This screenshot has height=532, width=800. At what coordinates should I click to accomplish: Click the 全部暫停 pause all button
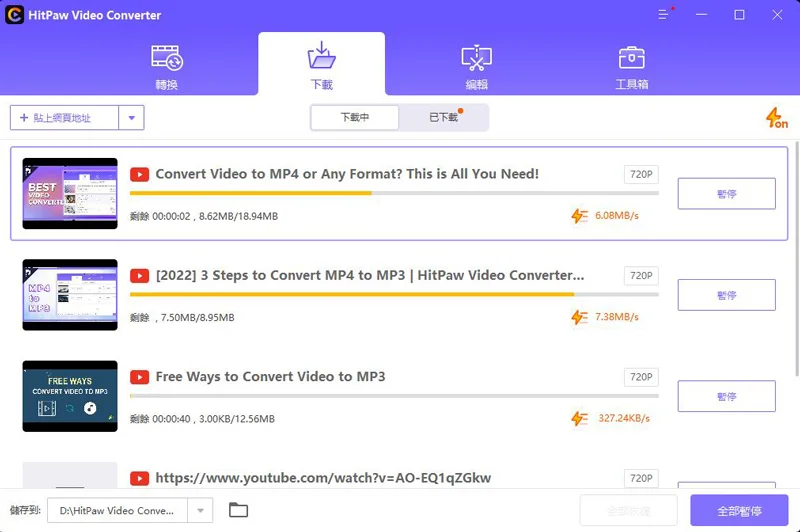pyautogui.click(x=739, y=511)
